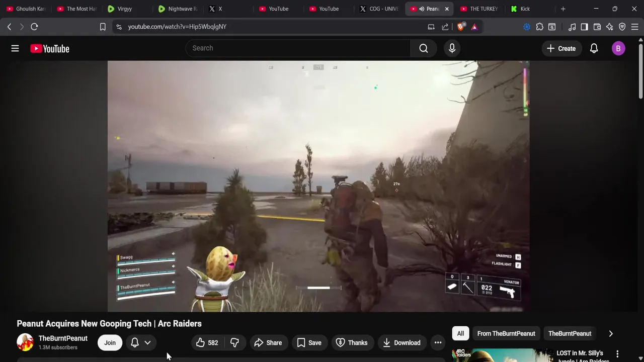Open the extensions puzzle icon
644x362 pixels.
coord(540,27)
